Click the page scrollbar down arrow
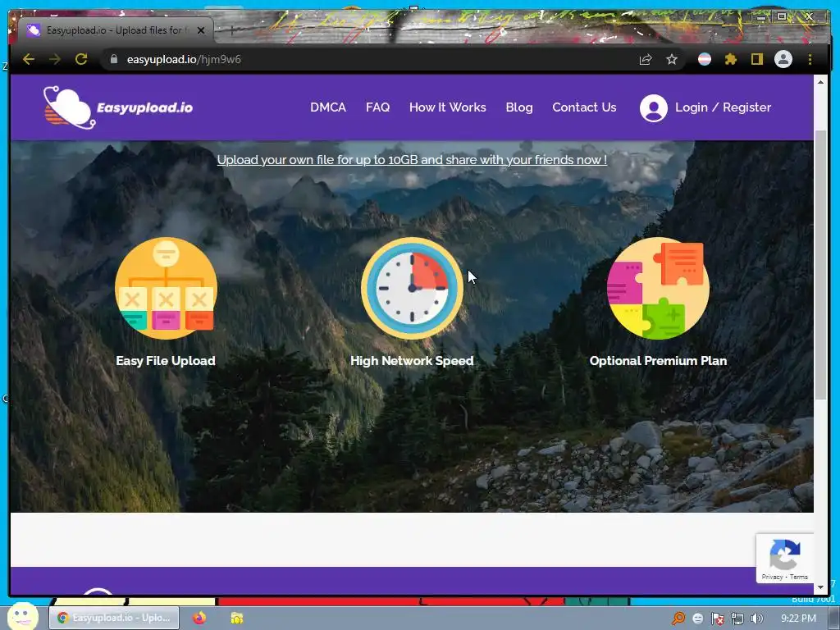 820,587
